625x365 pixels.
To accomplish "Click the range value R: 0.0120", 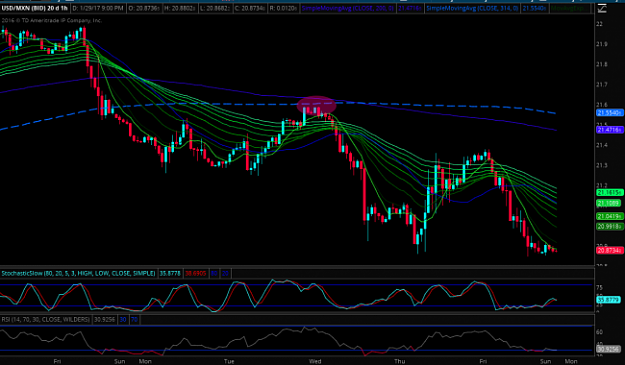I will pos(283,8).
